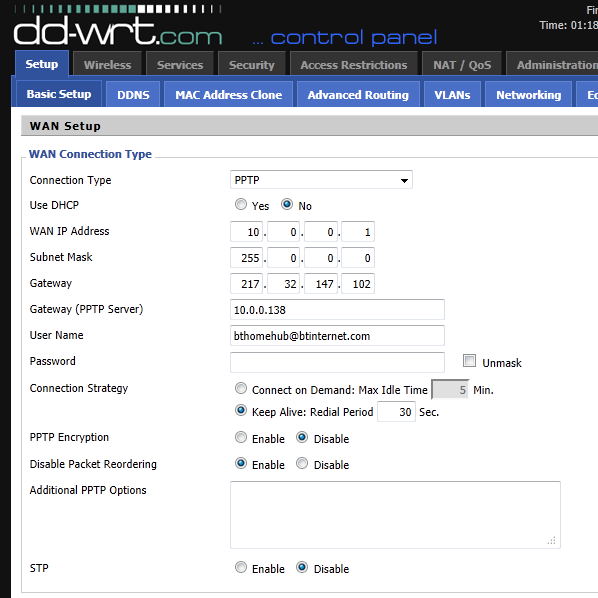Click third octet of Subnet Mask
The image size is (598, 598).
coord(321,257)
